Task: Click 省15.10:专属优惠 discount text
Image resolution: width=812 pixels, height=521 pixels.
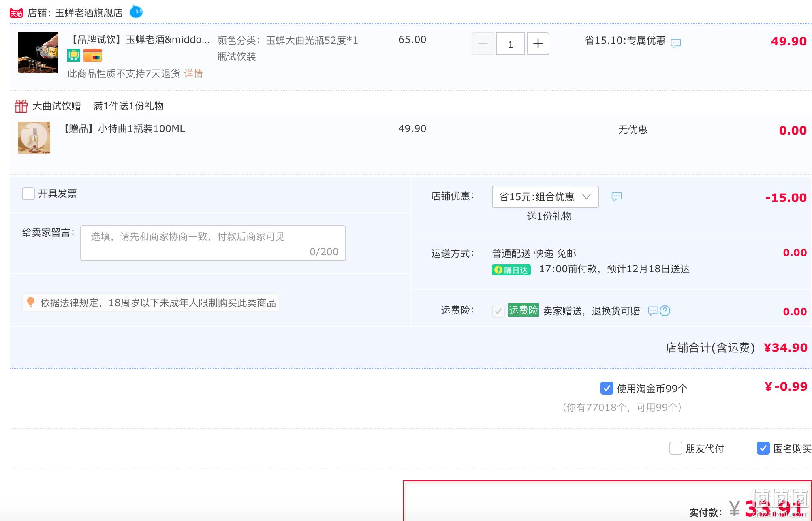Action: (x=625, y=41)
